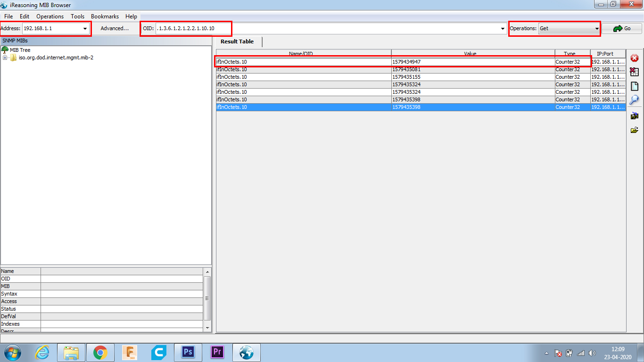This screenshot has height=362, width=644.
Task: Open the Bookmarks menu
Action: [105, 16]
